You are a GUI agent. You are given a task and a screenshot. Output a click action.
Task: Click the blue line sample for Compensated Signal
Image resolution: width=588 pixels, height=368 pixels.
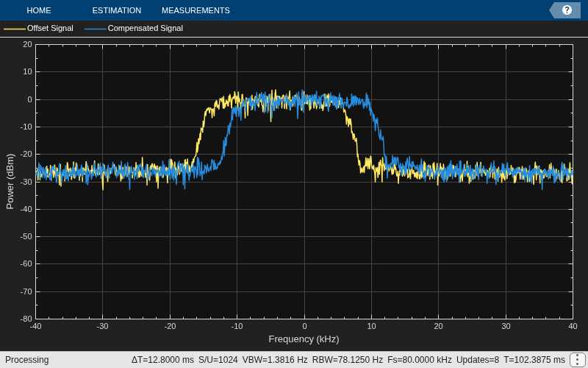pyautogui.click(x=96, y=29)
